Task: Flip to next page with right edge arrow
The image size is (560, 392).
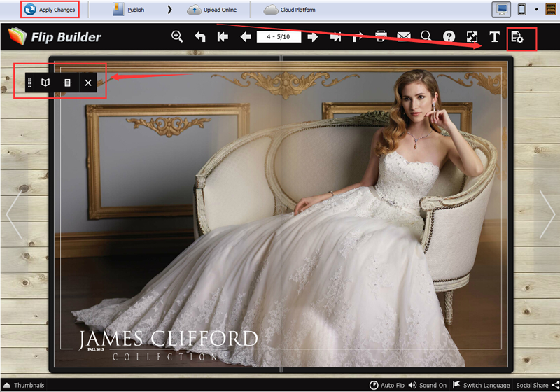Action: click(547, 214)
